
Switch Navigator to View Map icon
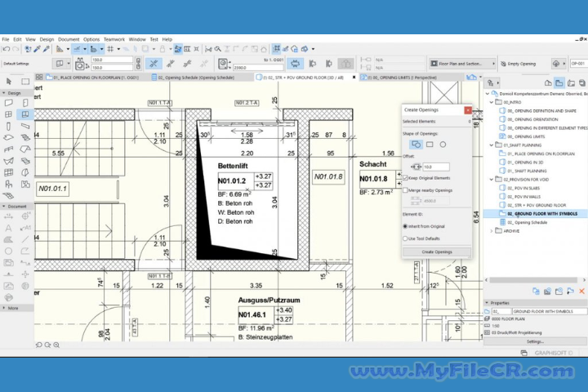tap(559, 83)
